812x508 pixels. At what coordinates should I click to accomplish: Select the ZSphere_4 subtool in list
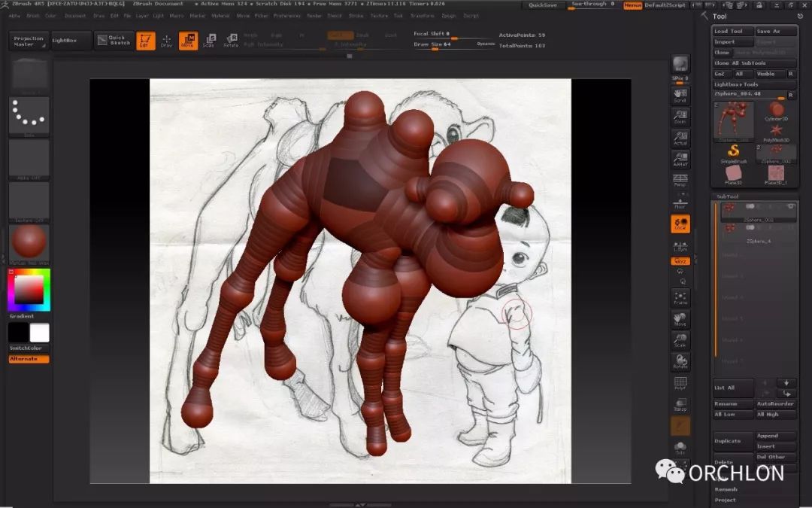(x=758, y=241)
